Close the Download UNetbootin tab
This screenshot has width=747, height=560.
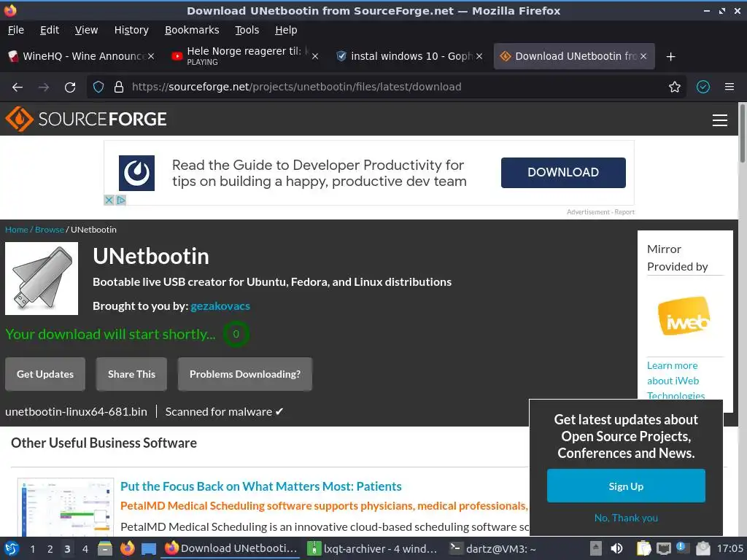[643, 56]
